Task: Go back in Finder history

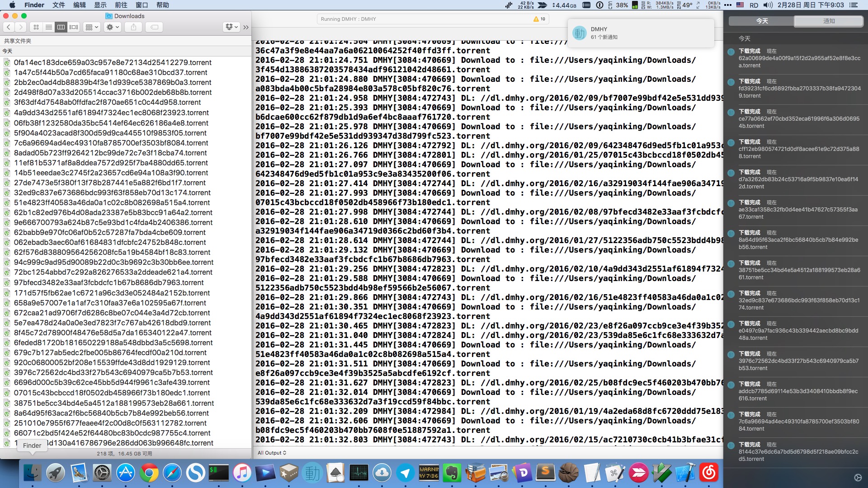Action: tap(9, 27)
